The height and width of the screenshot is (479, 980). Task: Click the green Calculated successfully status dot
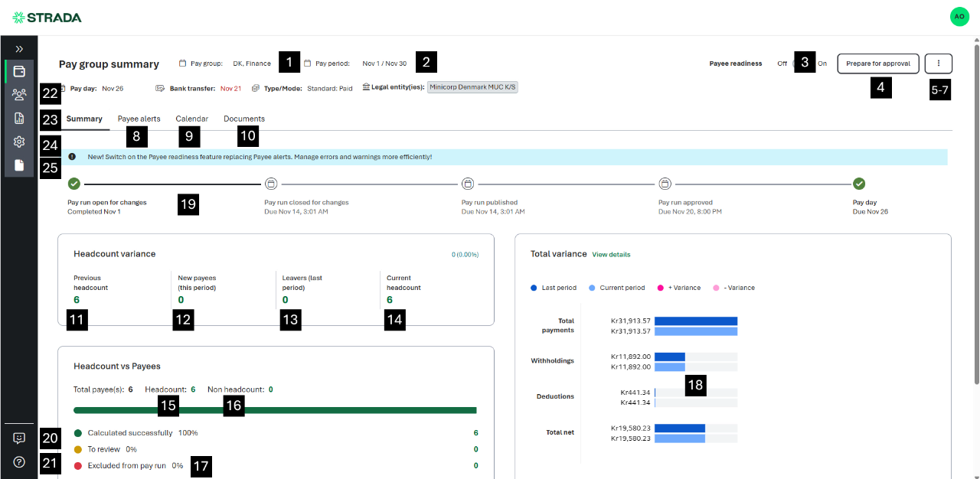coord(78,433)
